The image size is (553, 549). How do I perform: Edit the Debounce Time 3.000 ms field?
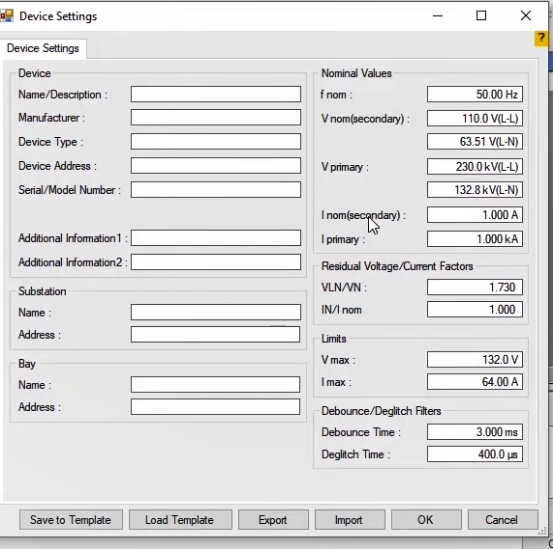[475, 432]
